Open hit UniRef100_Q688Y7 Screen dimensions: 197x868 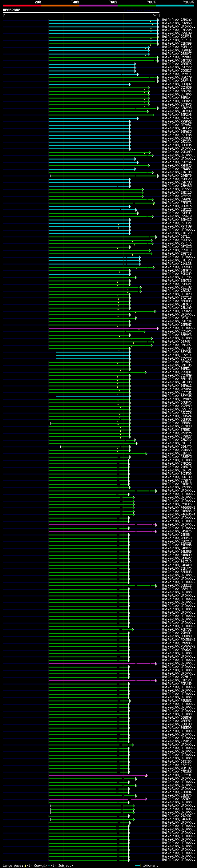177,54
